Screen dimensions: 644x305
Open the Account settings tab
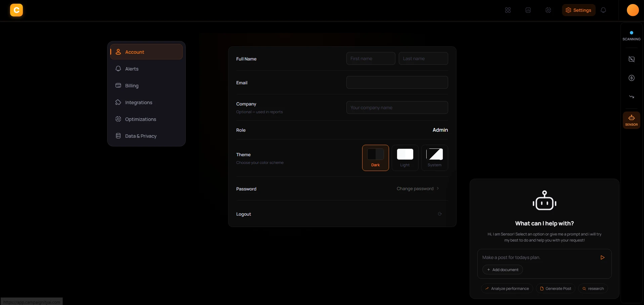click(x=146, y=52)
